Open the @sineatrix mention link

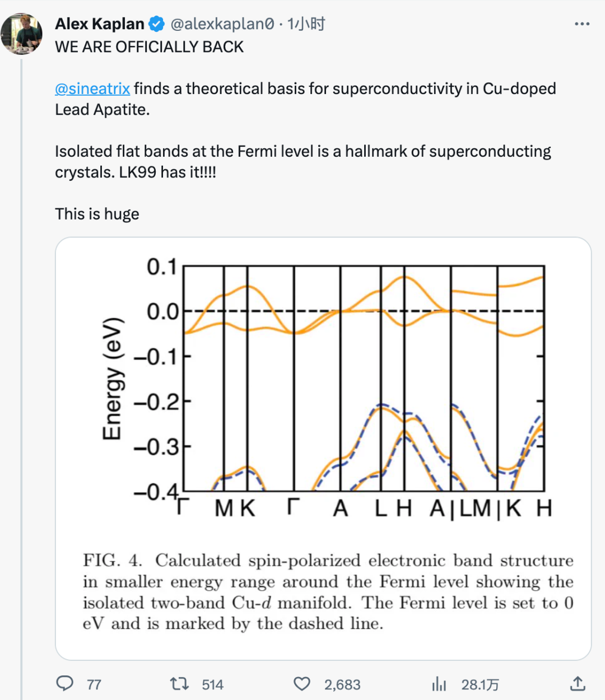[x=92, y=88]
